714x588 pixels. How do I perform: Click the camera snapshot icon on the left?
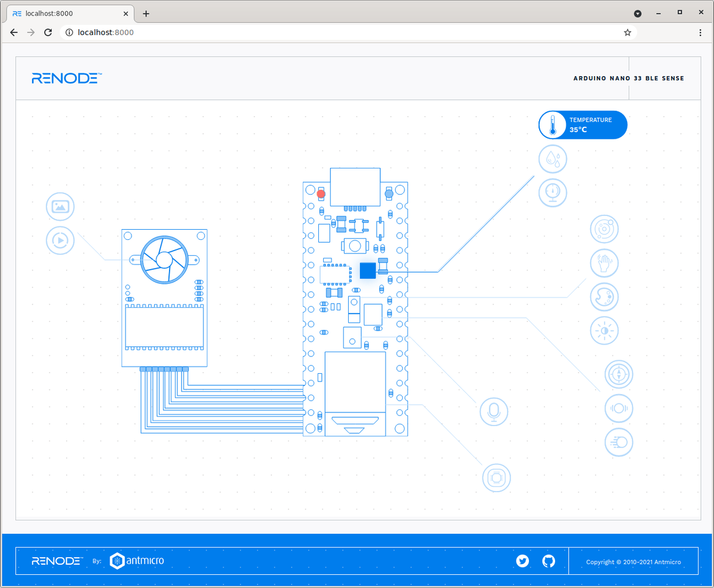click(x=59, y=207)
